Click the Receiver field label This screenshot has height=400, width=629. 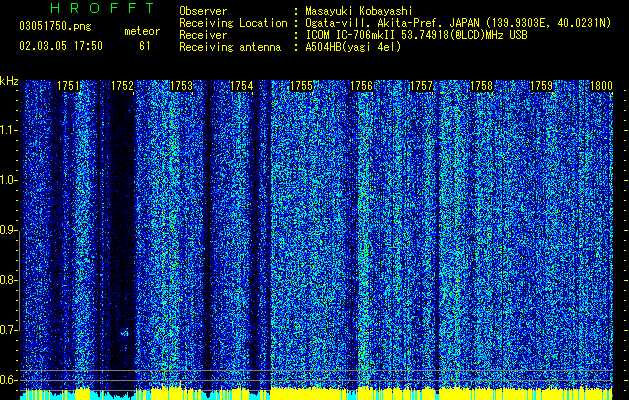203,35
